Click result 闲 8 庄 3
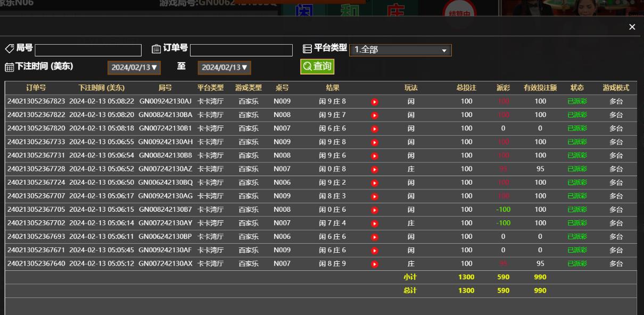 [x=333, y=196]
